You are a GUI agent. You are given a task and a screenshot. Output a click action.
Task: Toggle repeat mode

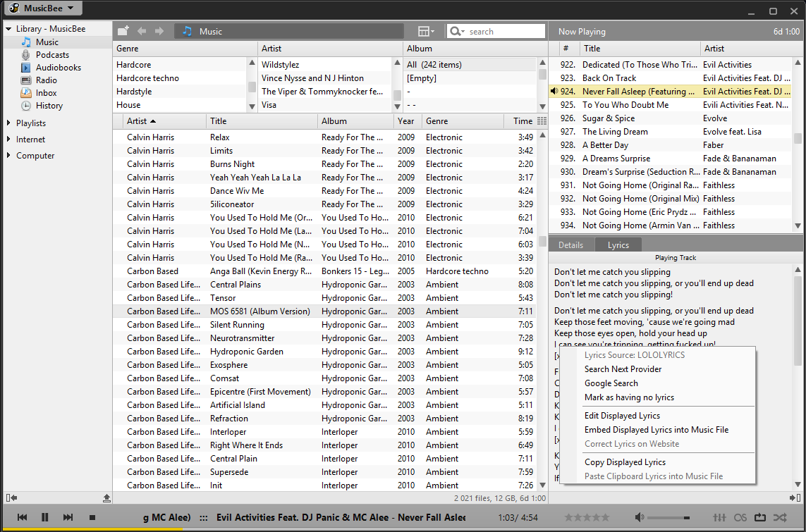tap(759, 517)
